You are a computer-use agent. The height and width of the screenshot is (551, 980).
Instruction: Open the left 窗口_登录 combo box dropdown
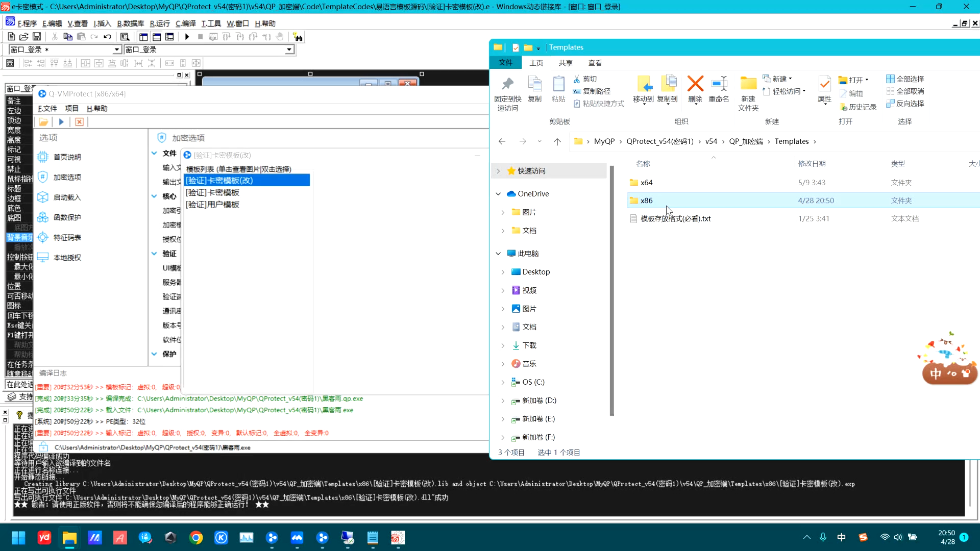point(117,49)
